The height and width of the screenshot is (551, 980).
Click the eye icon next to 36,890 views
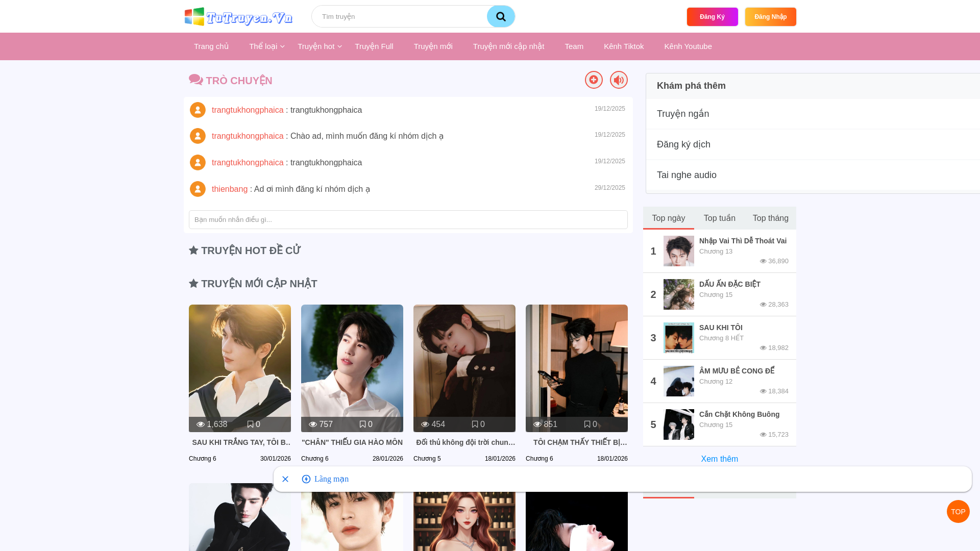[764, 261]
